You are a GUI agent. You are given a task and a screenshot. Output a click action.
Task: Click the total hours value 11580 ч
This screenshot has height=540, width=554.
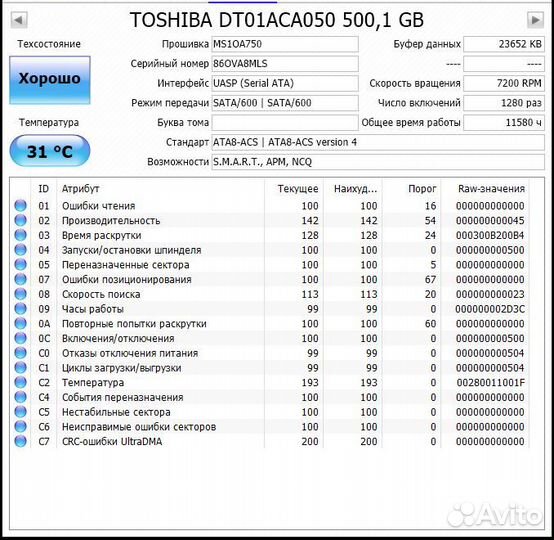[504, 123]
